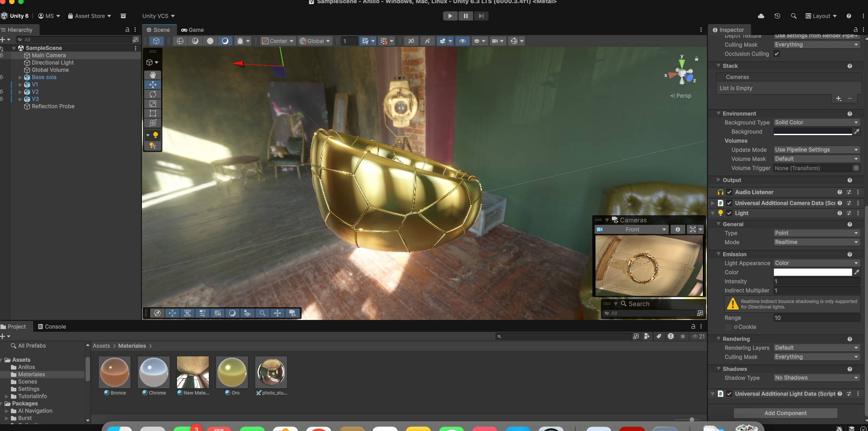Image resolution: width=868 pixels, height=431 pixels.
Task: Expand the Output section
Action: click(718, 180)
